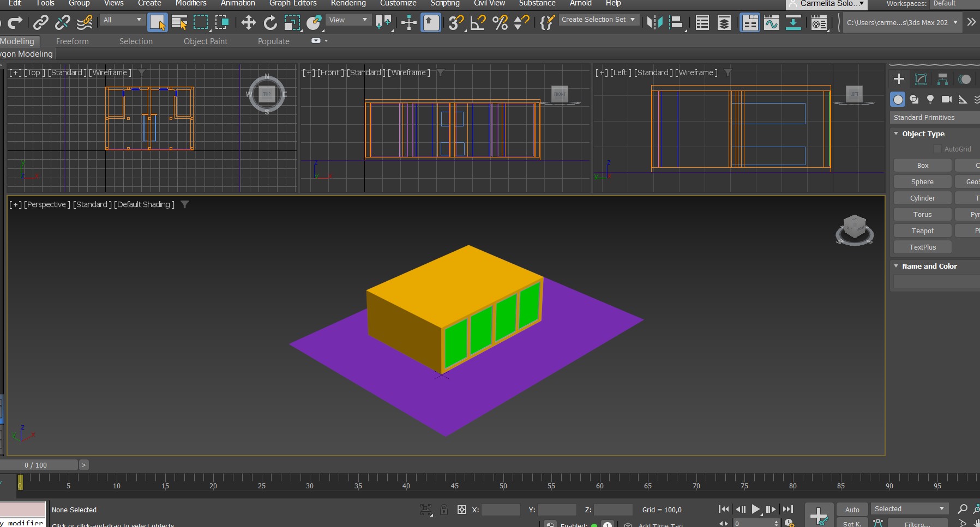
Task: Switch to the Freeform ribbon tab
Action: pos(72,41)
